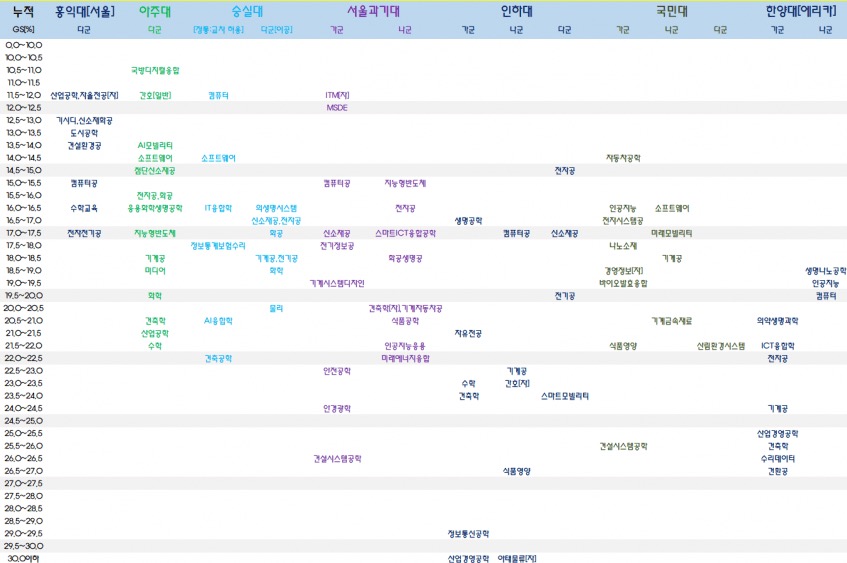Select the '숭실대' header text

(x=247, y=11)
